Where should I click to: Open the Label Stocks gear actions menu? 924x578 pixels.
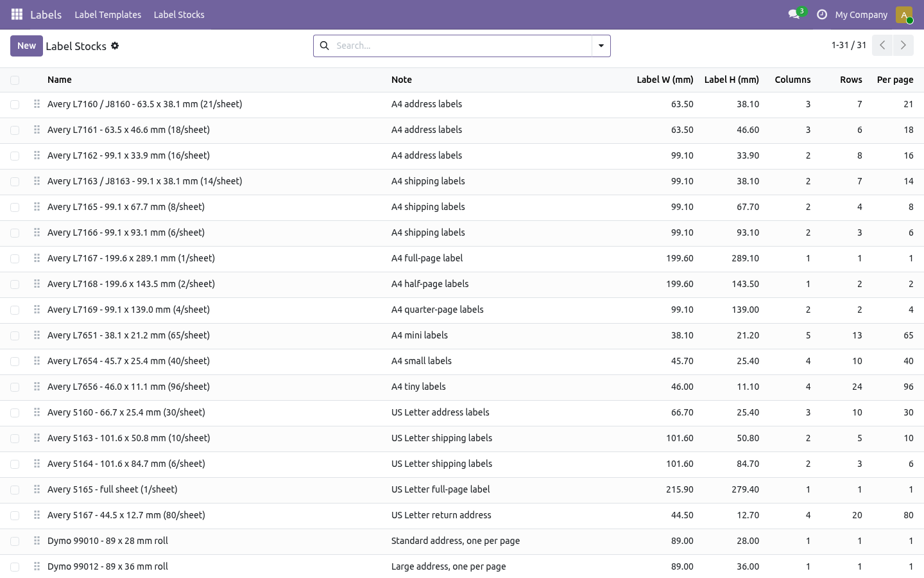click(x=115, y=46)
